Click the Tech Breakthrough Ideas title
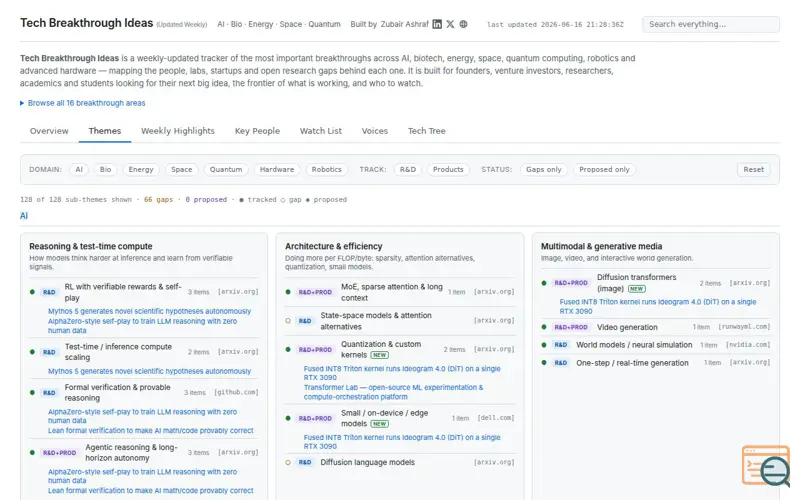Screen dimensions: 800x500 click(x=87, y=23)
